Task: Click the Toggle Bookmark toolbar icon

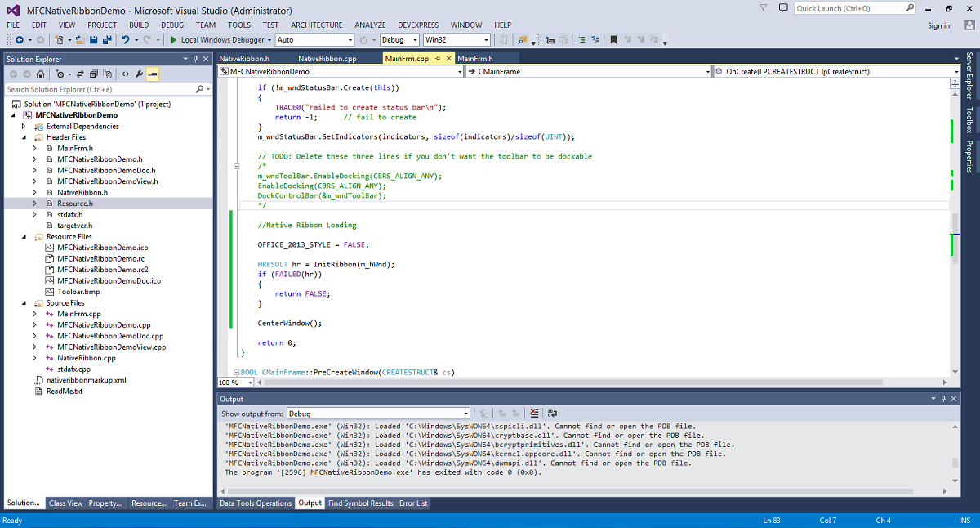Action: [x=614, y=39]
